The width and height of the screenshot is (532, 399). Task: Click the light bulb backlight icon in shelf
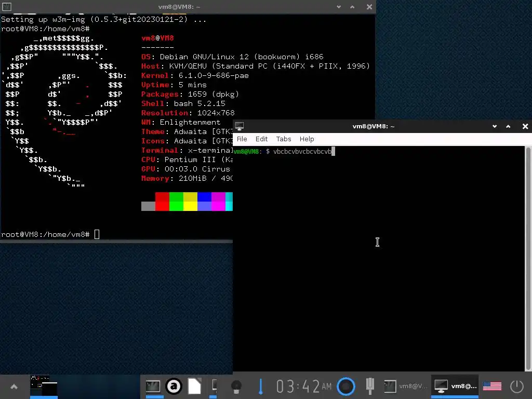pos(236,387)
